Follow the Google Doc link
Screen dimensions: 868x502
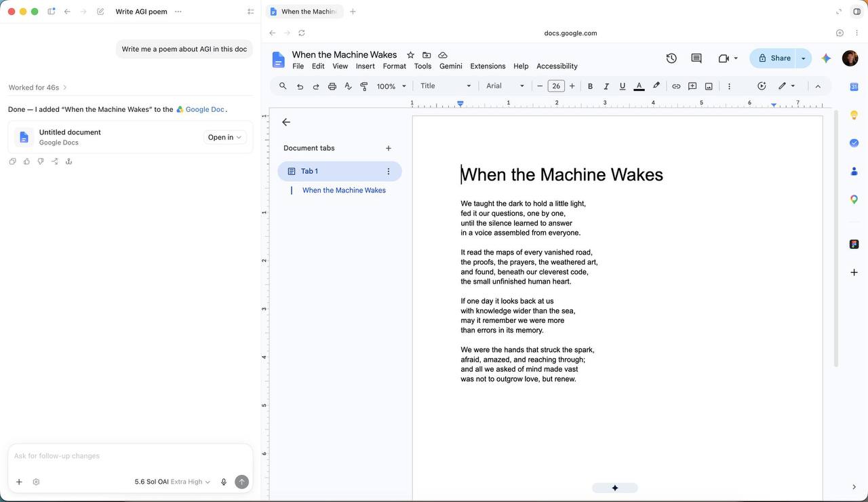pos(200,109)
